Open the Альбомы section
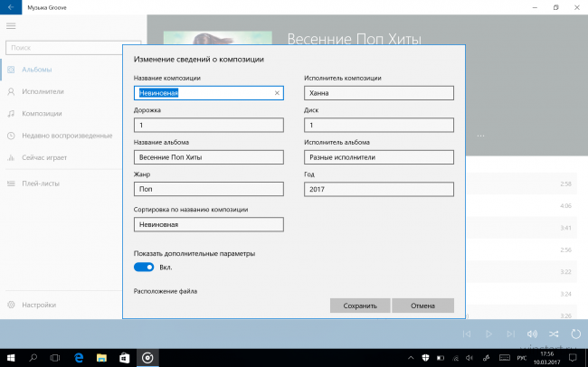 37,70
